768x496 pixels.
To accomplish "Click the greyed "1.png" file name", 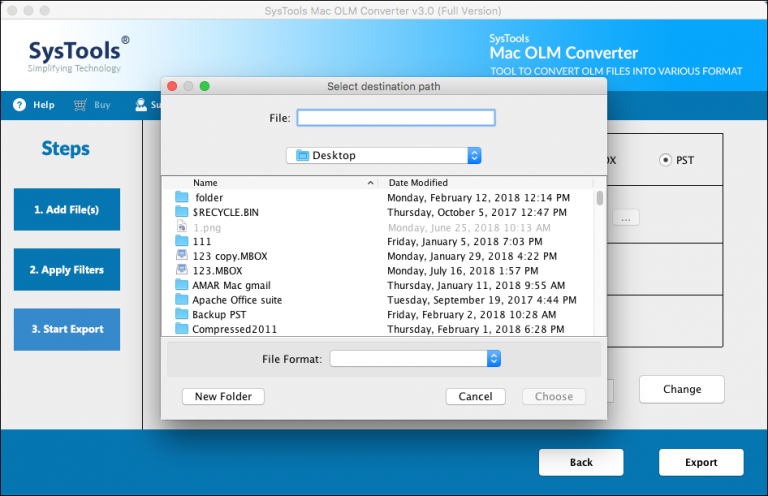I will pos(207,228).
